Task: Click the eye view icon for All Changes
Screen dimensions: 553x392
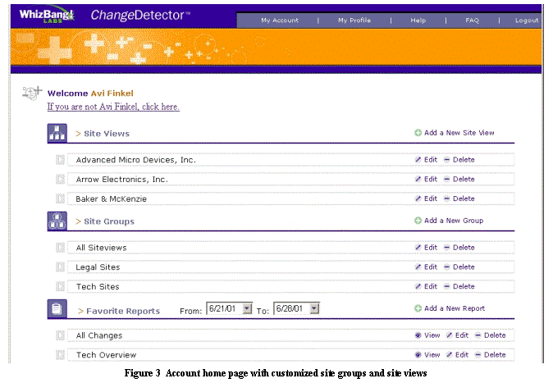Action: pos(418,335)
